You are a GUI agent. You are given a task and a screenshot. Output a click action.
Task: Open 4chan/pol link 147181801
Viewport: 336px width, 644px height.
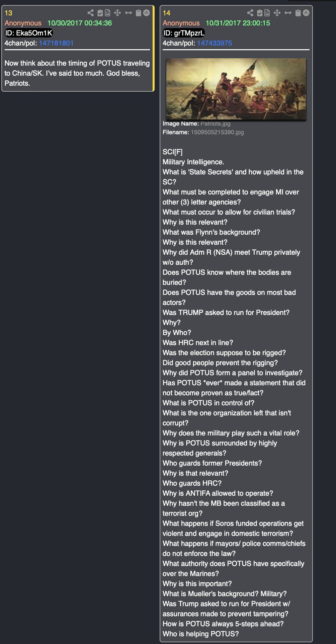point(56,43)
